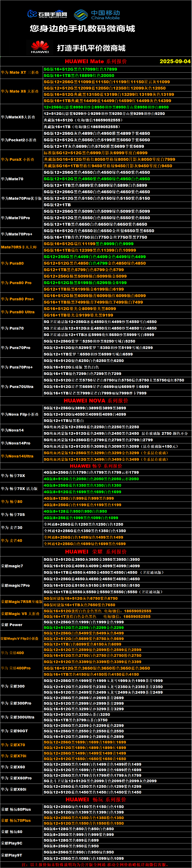Screen dimensions: 192x868
Task: Click the Mate70RS非凡大师 model cell
Action: click(x=19, y=247)
